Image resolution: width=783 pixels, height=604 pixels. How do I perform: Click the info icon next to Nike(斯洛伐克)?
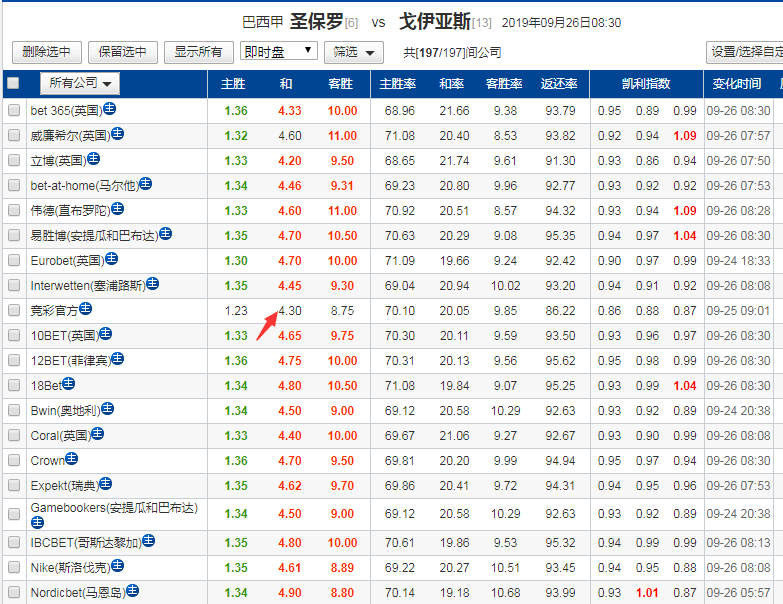click(118, 565)
